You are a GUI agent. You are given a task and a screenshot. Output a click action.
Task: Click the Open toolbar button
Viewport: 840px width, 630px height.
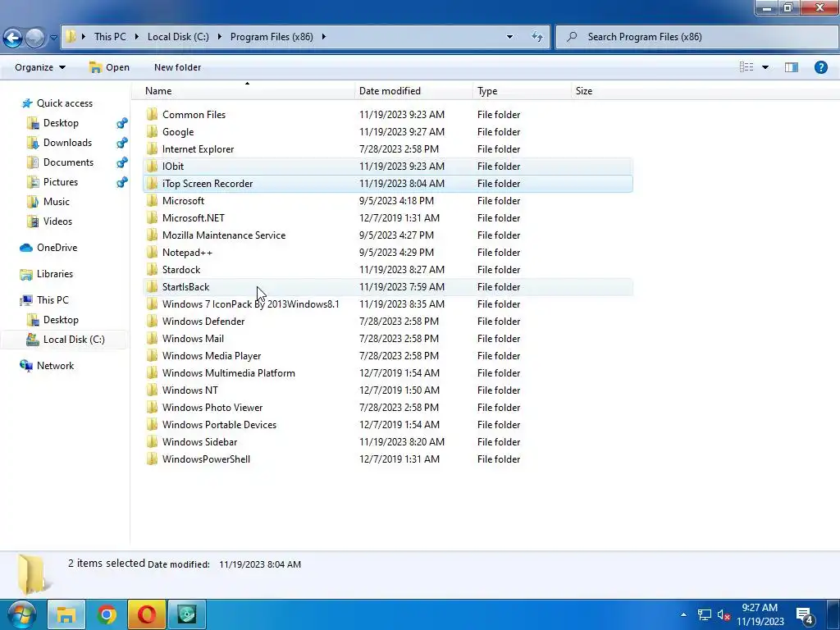(109, 67)
